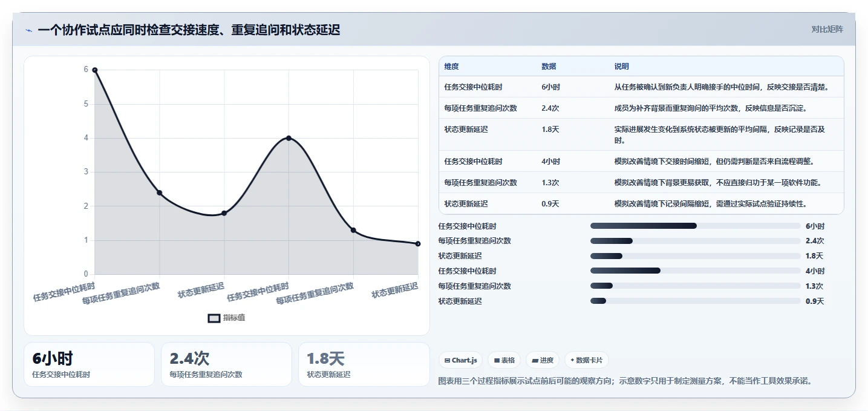Click description 成员为补齐背景而重复询问的平均次数

coord(710,108)
